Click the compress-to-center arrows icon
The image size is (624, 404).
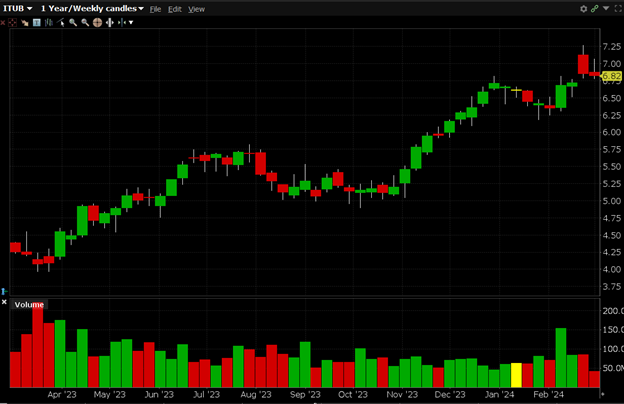[122, 23]
